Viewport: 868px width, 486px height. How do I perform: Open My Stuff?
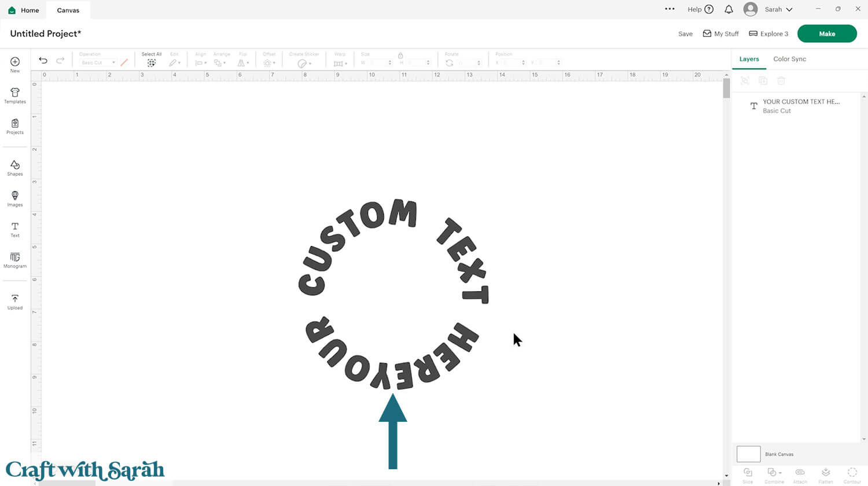click(x=720, y=34)
